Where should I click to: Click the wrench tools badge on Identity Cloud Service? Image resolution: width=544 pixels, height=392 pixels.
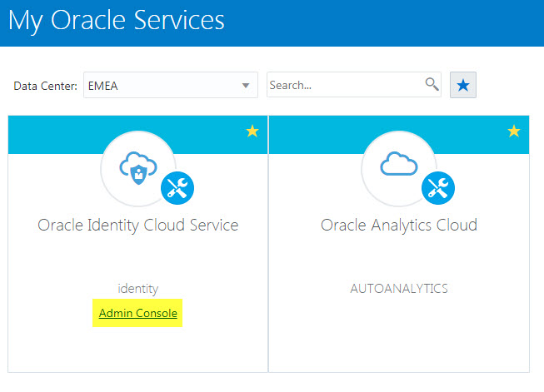pos(177,188)
